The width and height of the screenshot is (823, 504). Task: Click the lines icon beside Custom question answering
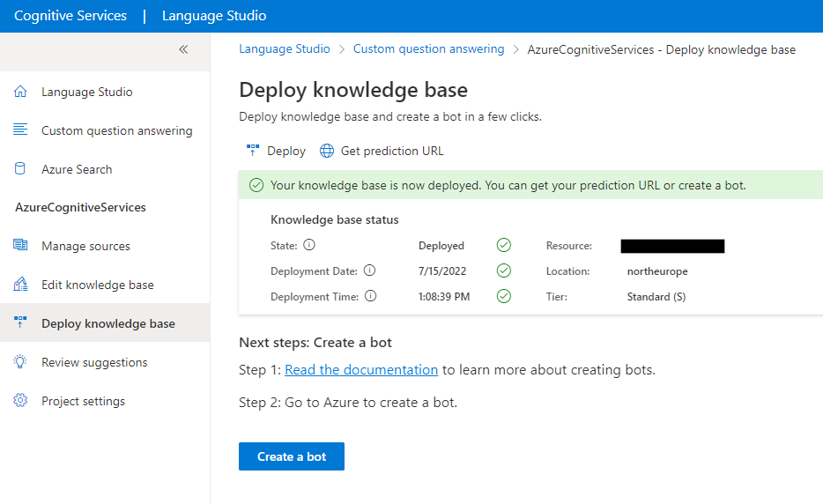coord(20,130)
